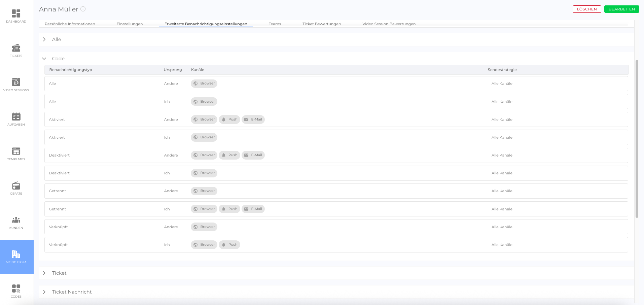This screenshot has height=305, width=644.
Task: Click the vertical page scrollbar
Action: 637,138
